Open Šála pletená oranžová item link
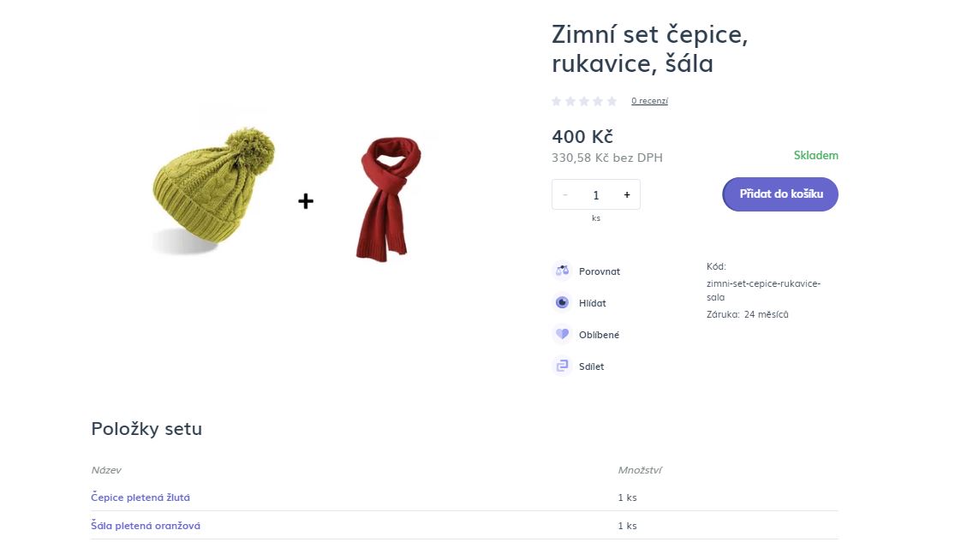The height and width of the screenshot is (560, 955). (x=146, y=526)
